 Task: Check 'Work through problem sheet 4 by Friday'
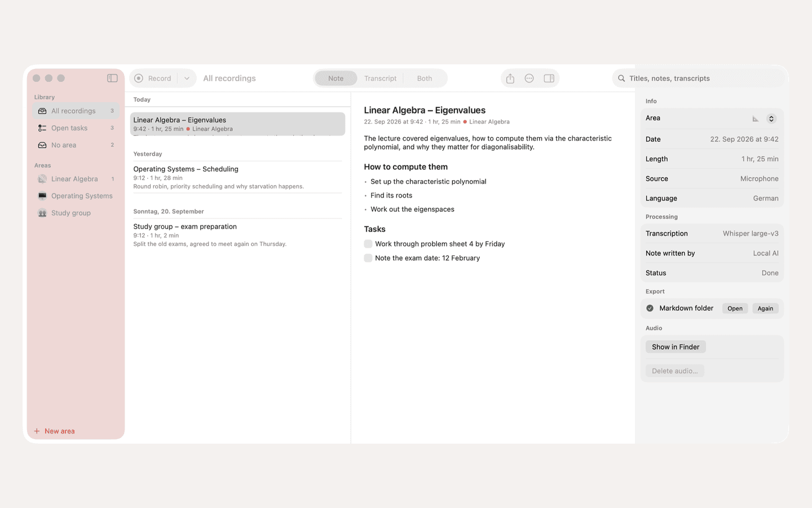(368, 244)
